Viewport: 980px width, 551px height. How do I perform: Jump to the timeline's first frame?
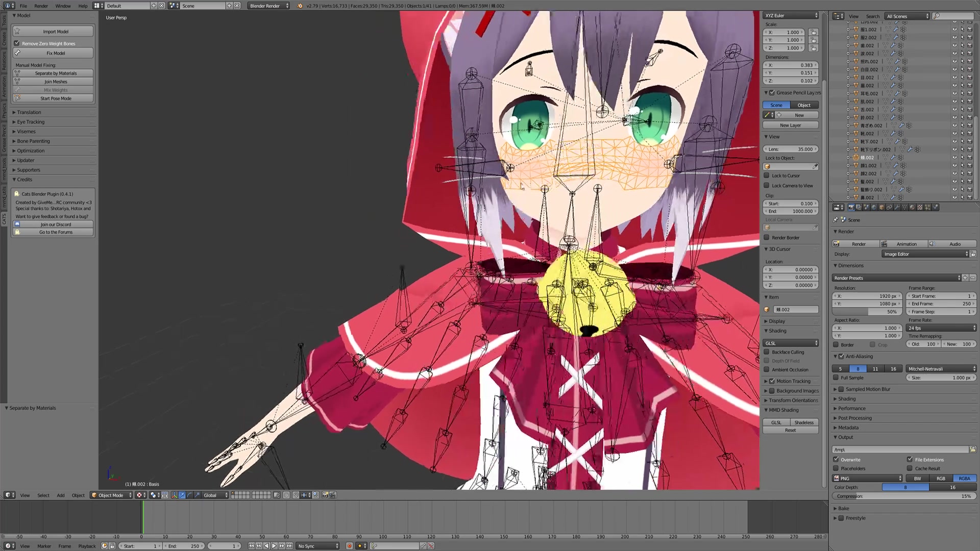coord(252,546)
